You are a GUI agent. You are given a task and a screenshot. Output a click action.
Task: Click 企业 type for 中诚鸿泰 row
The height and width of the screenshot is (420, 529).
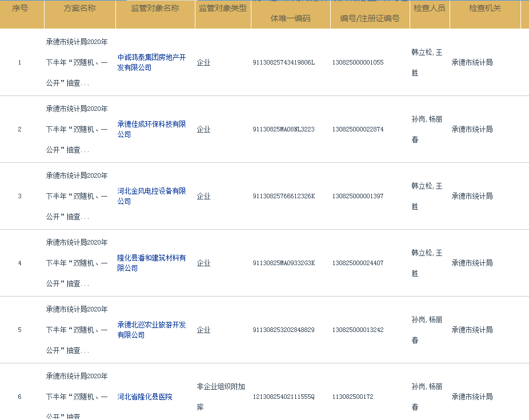click(x=204, y=62)
